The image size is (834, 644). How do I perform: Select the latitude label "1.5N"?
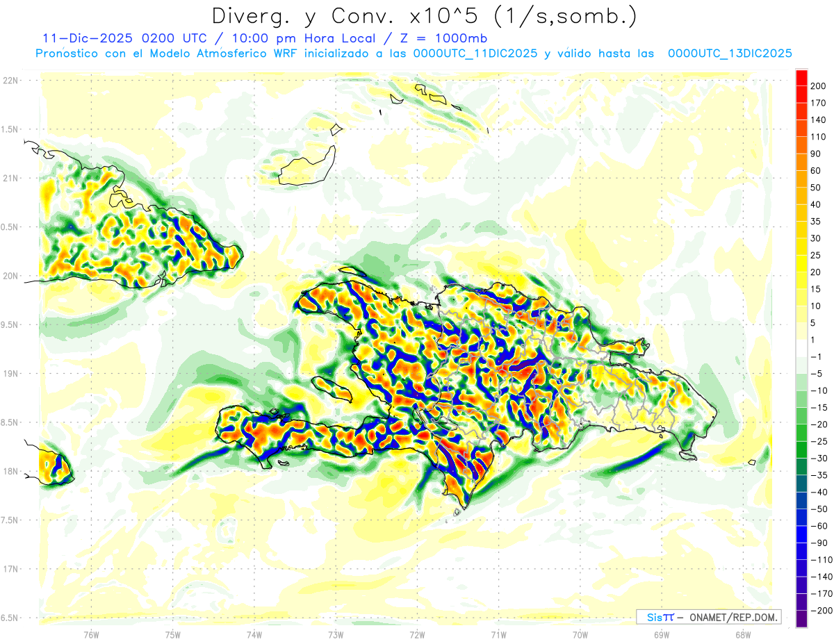(10, 130)
